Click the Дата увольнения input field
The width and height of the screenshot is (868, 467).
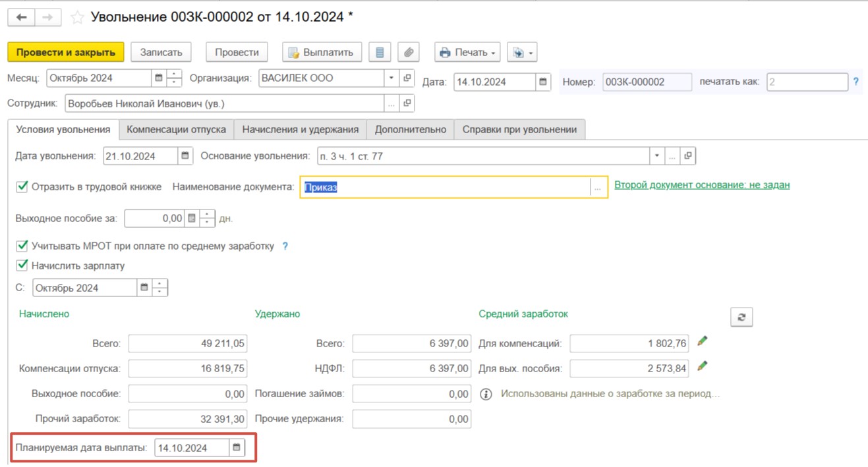pyautogui.click(x=141, y=156)
